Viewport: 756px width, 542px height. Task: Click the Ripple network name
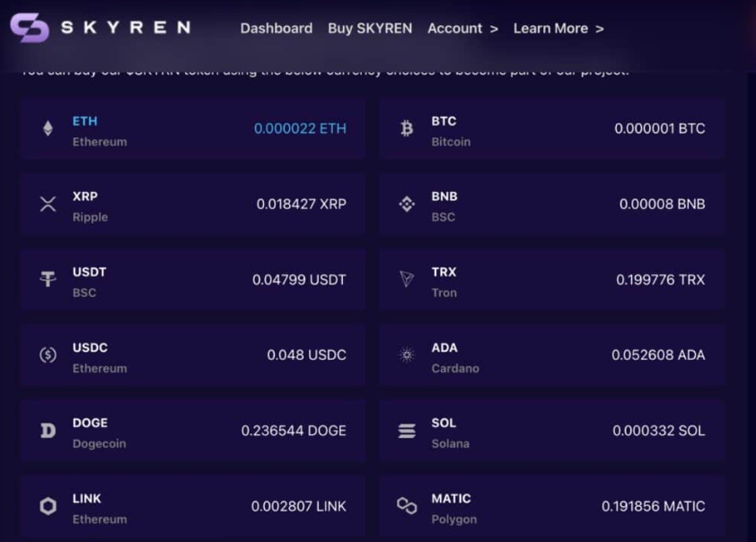[90, 217]
